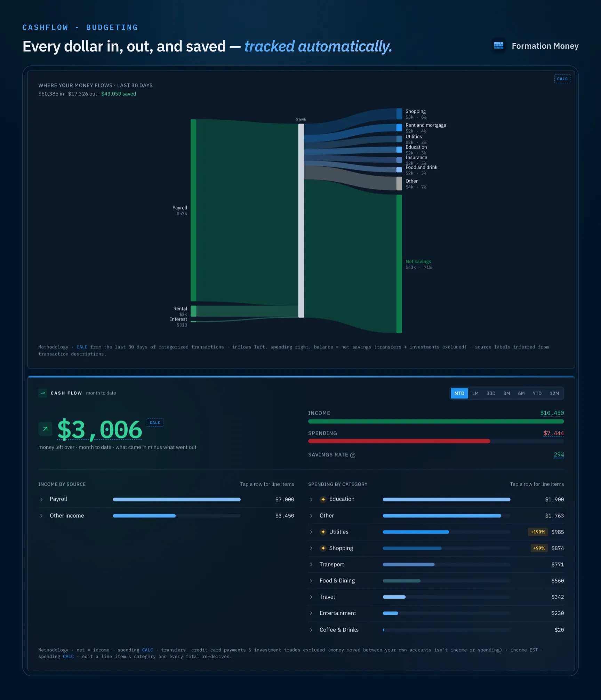Click the CALC badge in the money flow panel

click(x=562, y=79)
